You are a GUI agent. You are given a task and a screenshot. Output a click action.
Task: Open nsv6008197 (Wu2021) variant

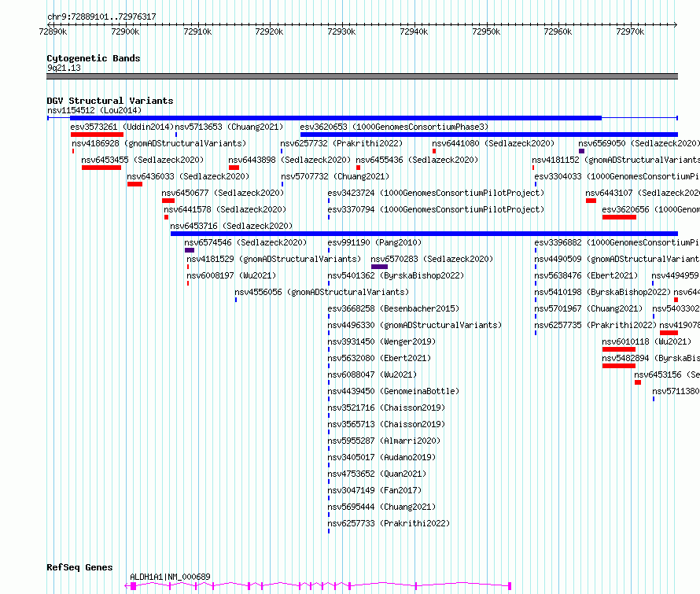231,275
